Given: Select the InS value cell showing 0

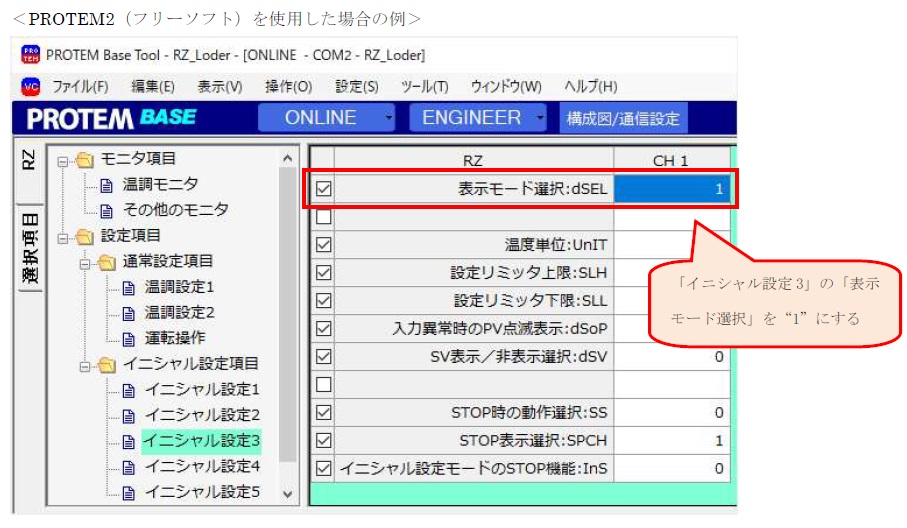Looking at the screenshot, I should click(x=672, y=468).
